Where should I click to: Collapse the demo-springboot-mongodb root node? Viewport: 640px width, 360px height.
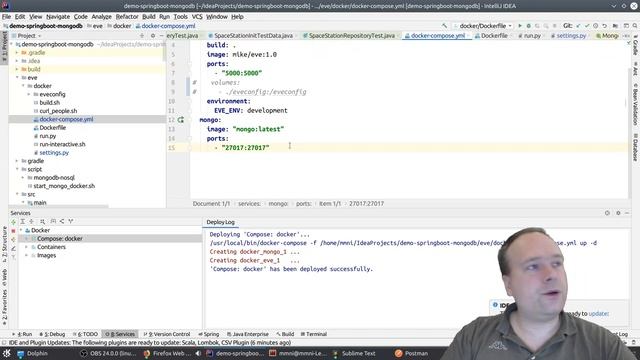point(12,44)
